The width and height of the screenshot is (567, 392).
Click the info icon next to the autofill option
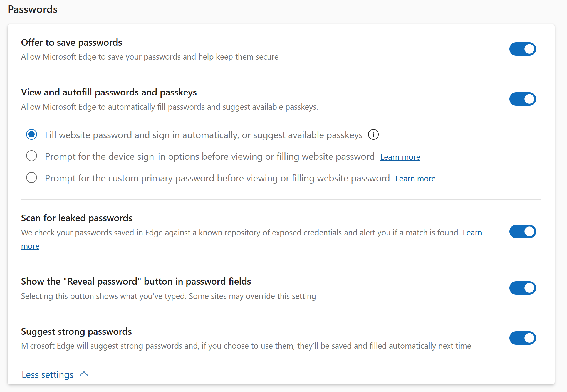click(x=373, y=135)
